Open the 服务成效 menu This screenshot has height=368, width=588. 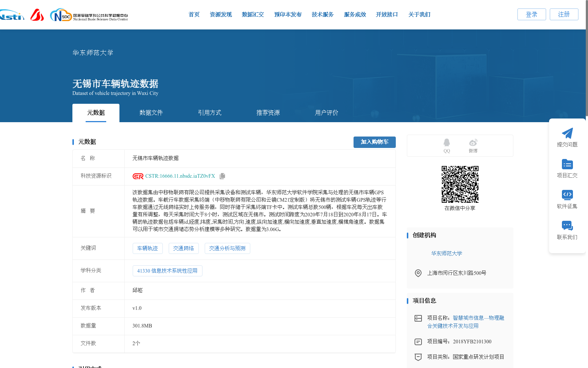(355, 14)
